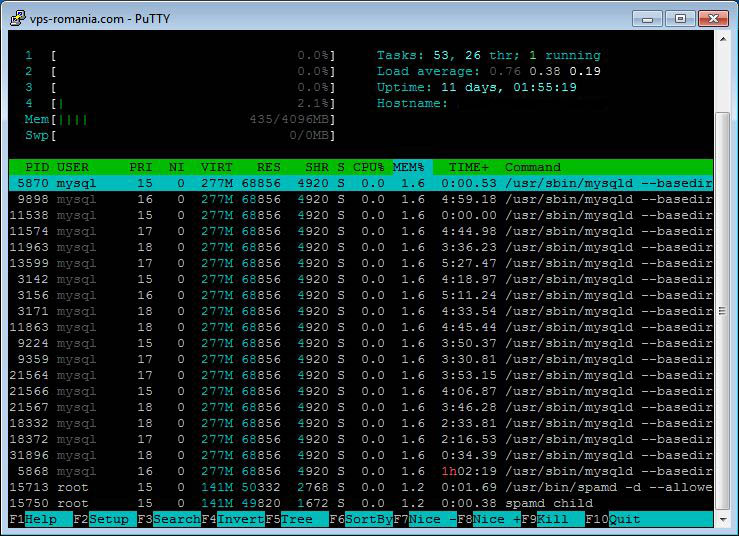
Task: Open F2 Setup in htop footer
Action: click(x=105, y=519)
